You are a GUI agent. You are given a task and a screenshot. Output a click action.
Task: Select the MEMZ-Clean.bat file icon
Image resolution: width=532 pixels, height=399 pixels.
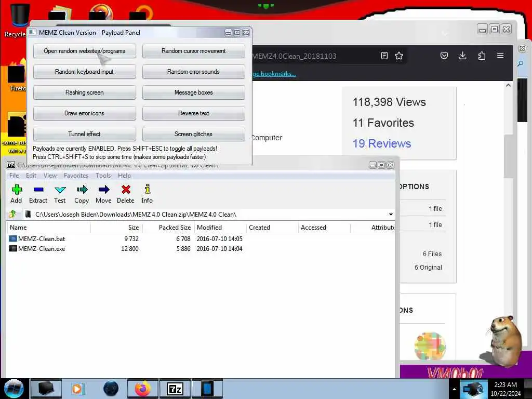[x=13, y=239]
